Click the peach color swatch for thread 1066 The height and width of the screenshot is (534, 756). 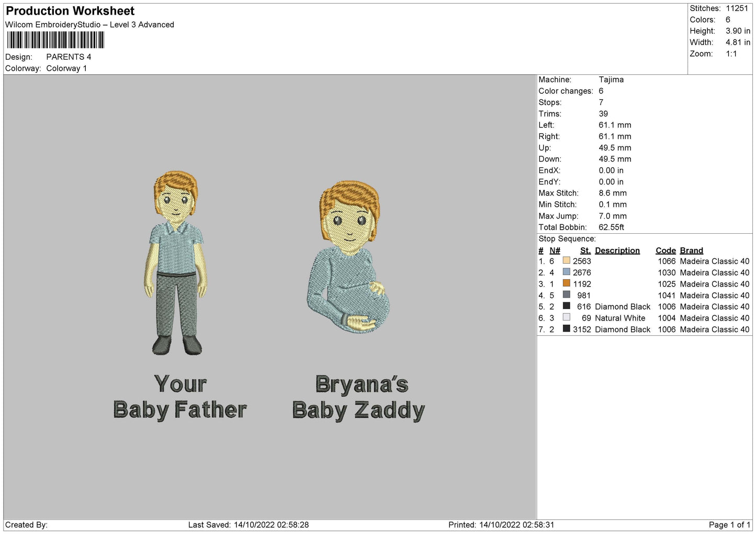tap(566, 260)
